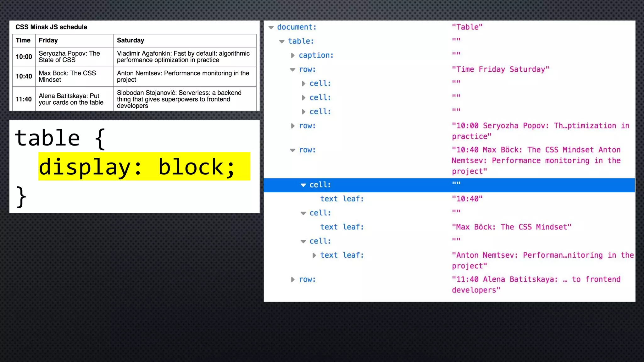Click the "CSS Minsk JS schedule" caption

click(x=51, y=27)
